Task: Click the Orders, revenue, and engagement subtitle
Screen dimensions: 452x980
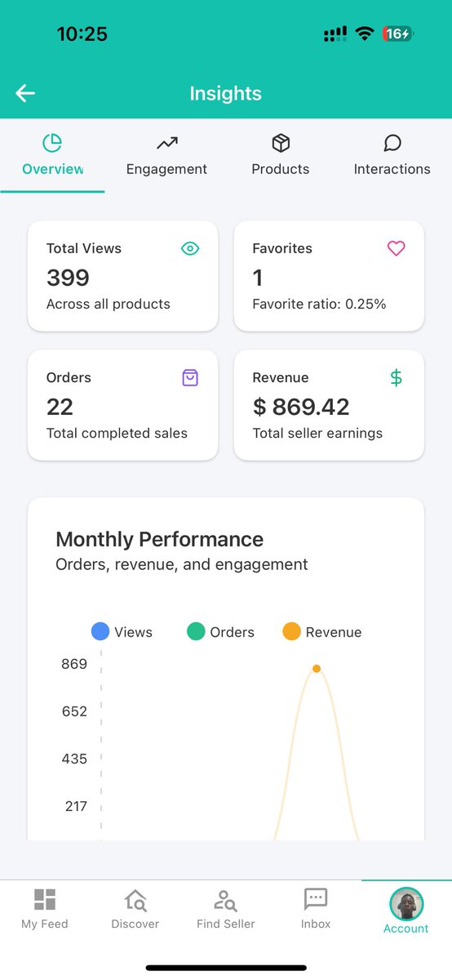Action: [182, 564]
